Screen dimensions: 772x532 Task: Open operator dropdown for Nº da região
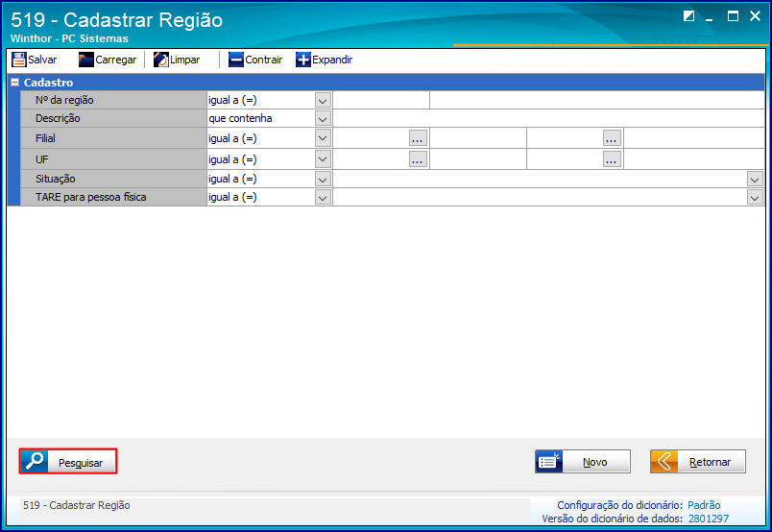coord(323,101)
